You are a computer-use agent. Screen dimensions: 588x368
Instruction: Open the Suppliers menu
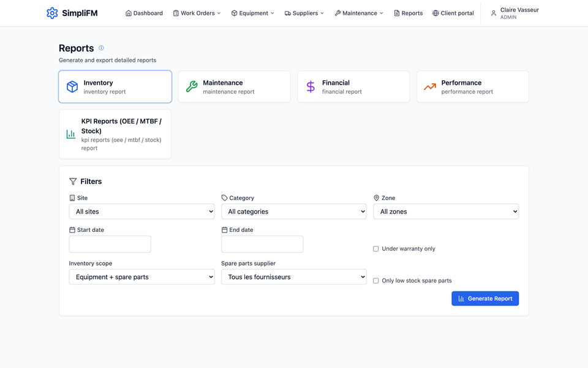[304, 13]
